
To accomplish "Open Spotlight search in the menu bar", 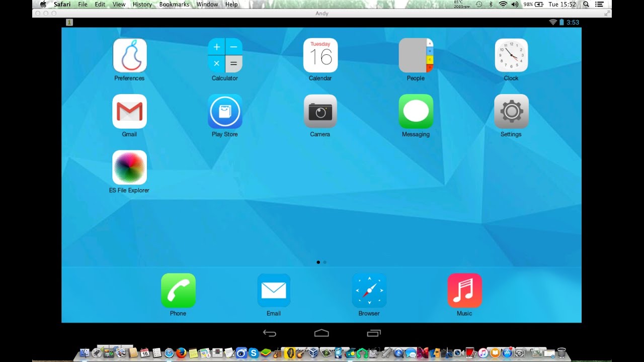I will 586,5.
